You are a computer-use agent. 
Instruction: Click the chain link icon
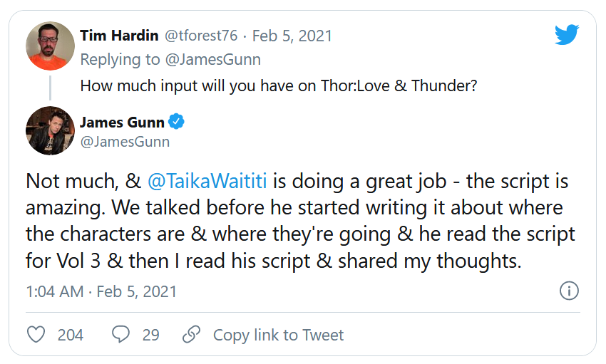(x=191, y=335)
